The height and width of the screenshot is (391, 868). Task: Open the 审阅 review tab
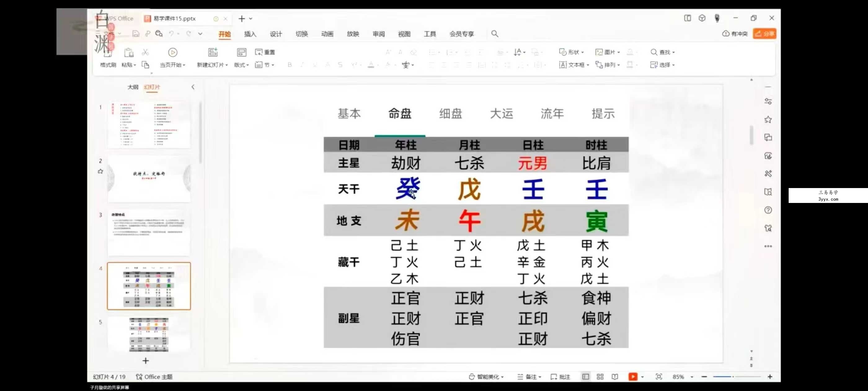pyautogui.click(x=379, y=34)
